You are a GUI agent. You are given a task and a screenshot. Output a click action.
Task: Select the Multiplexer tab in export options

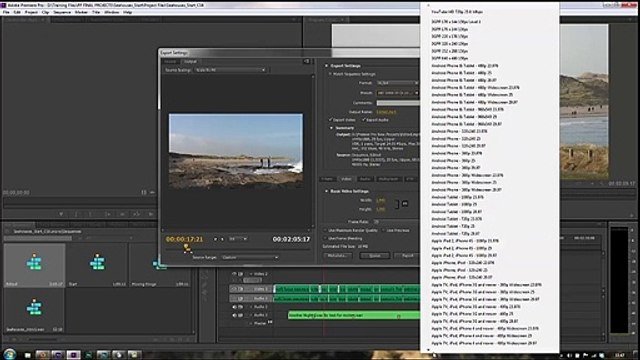tap(388, 179)
